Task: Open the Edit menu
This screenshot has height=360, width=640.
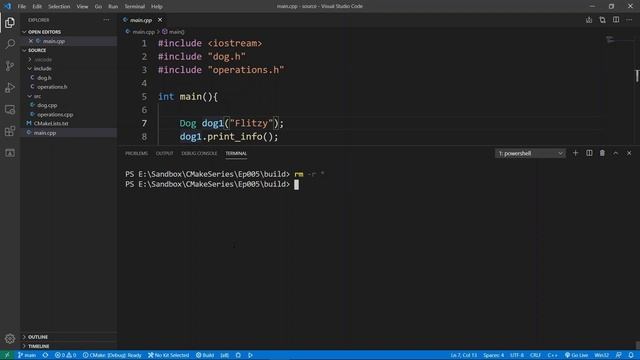Action: (37, 6)
